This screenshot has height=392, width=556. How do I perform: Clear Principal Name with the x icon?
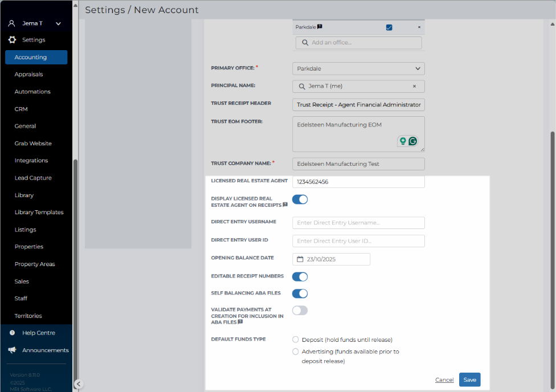click(414, 86)
